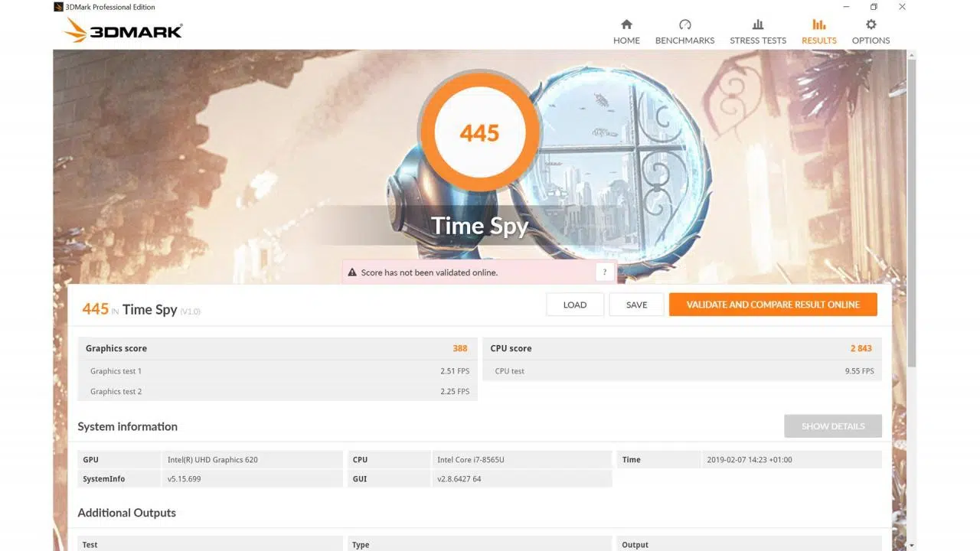Click the orange 445 score circle
This screenshot has width=980, height=551.
(x=479, y=132)
